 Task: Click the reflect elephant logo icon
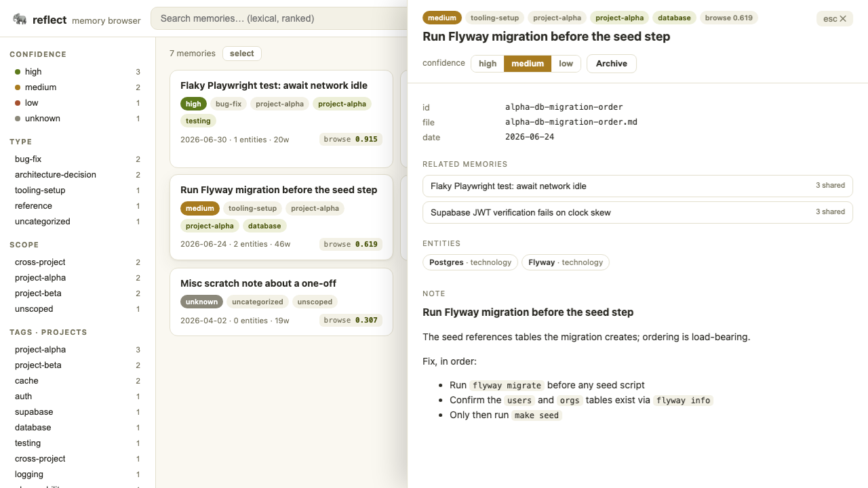20,19
